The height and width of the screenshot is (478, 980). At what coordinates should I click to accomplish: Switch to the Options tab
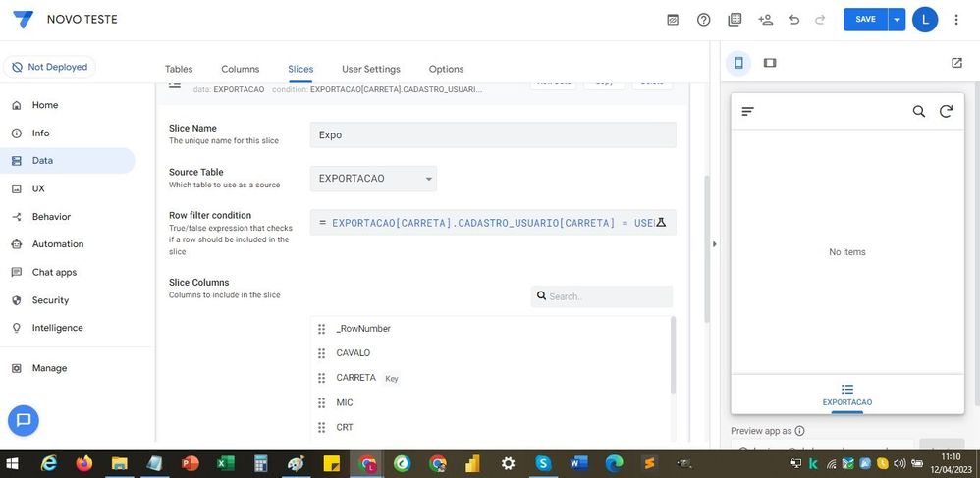pyautogui.click(x=446, y=69)
